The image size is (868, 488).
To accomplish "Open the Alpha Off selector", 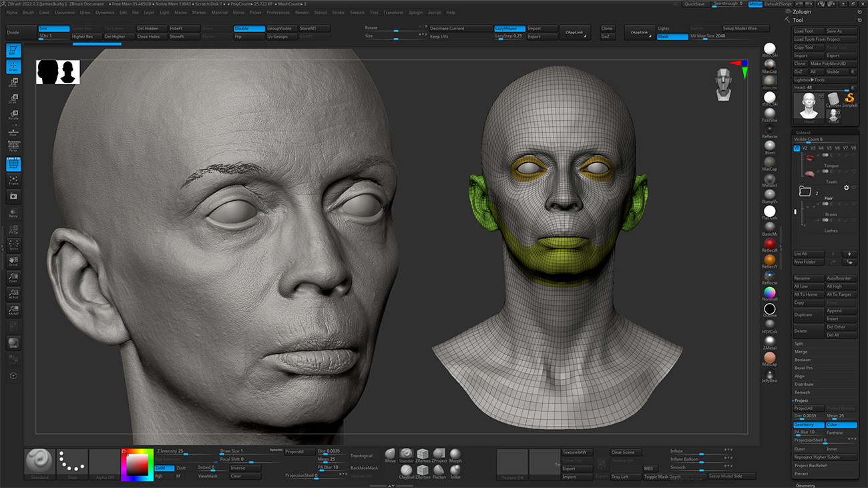I will tap(103, 464).
